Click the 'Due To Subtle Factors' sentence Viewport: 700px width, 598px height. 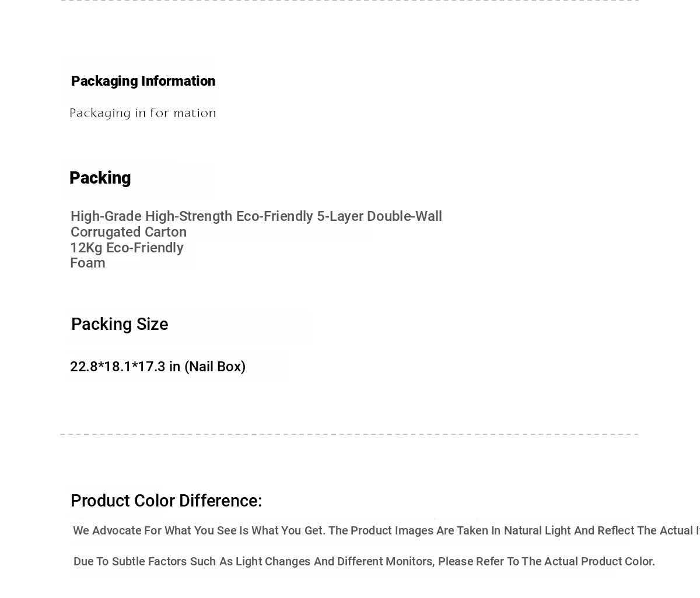pos(364,561)
